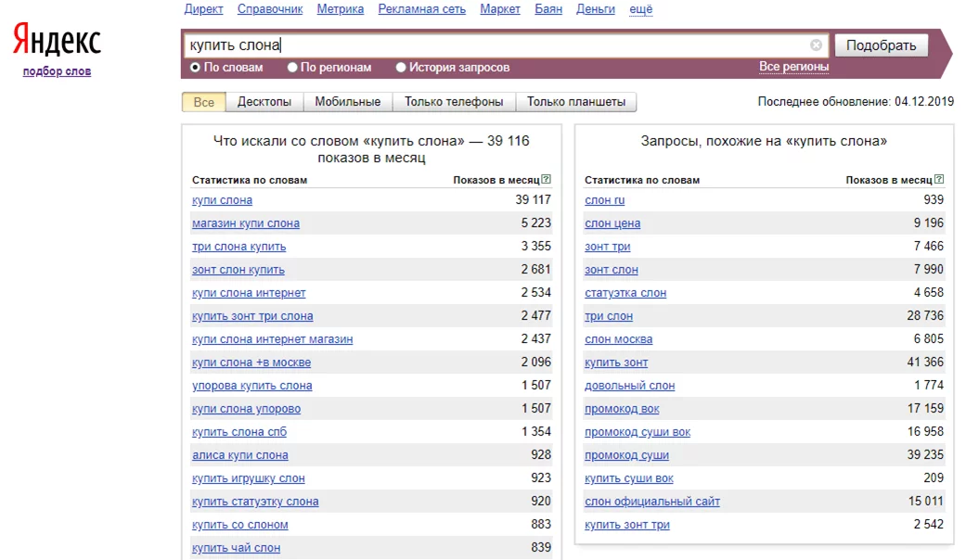Screen dimensions: 966x560
Task: Open the Все регионы region selector
Action: (x=793, y=67)
